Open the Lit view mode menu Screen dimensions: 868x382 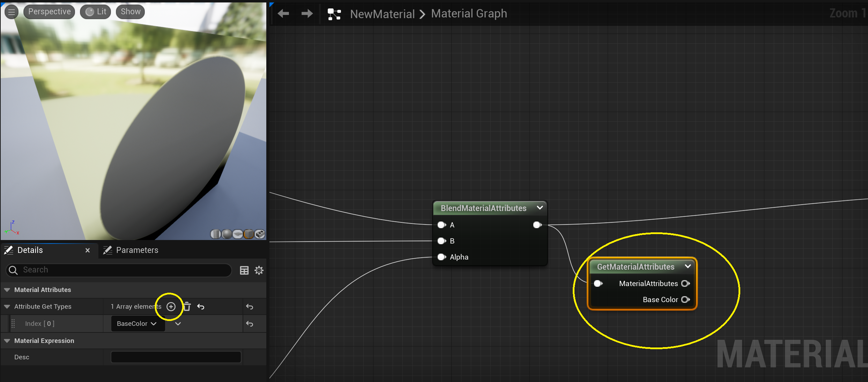pyautogui.click(x=96, y=12)
